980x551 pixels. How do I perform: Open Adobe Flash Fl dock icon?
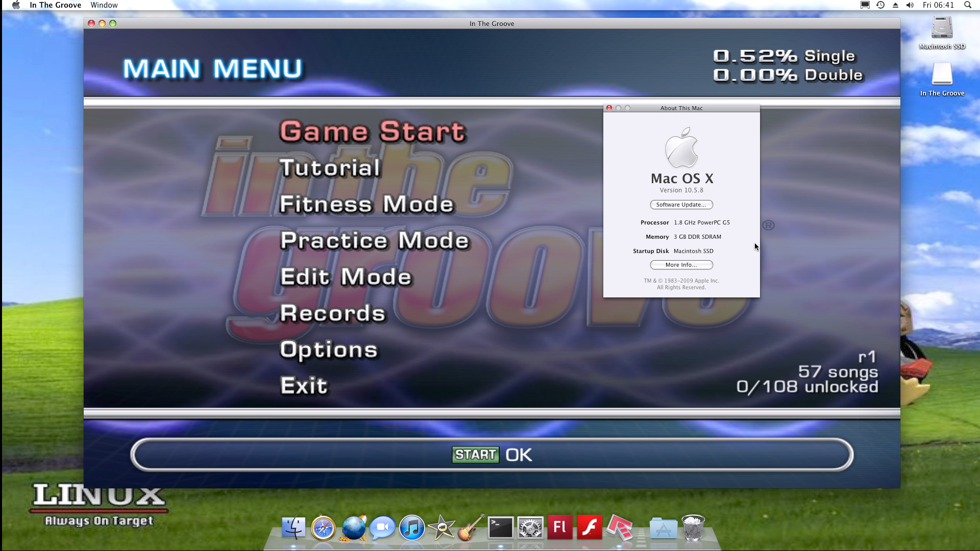pos(560,527)
